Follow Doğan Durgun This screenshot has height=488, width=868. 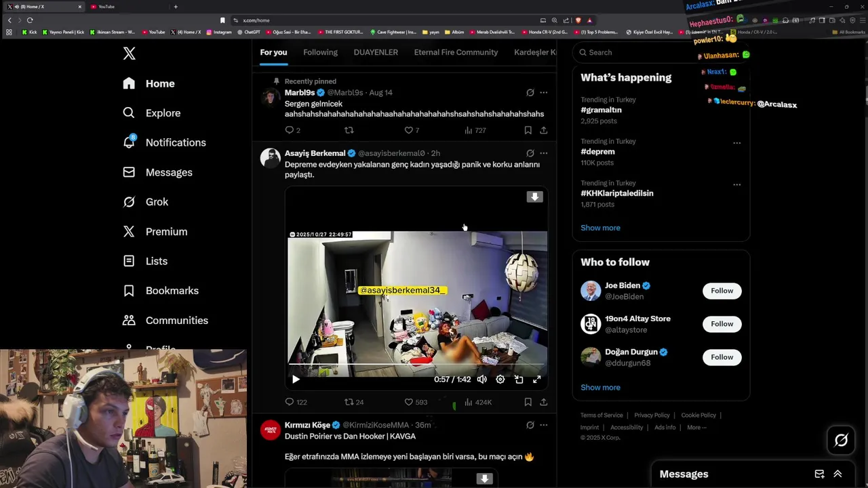(722, 357)
